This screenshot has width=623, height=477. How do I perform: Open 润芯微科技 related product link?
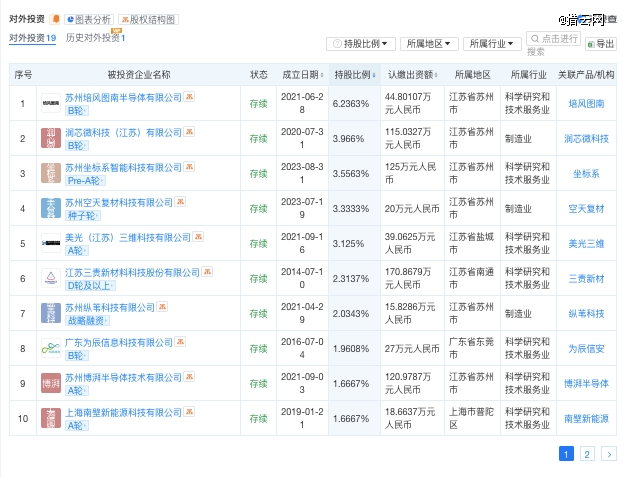(x=586, y=139)
